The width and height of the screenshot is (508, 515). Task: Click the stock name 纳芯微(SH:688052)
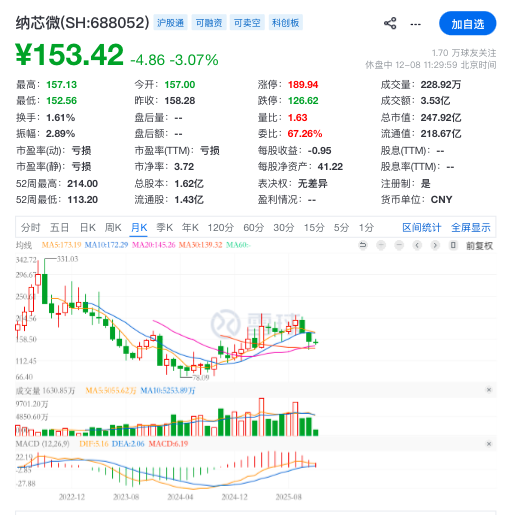pyautogui.click(x=82, y=23)
